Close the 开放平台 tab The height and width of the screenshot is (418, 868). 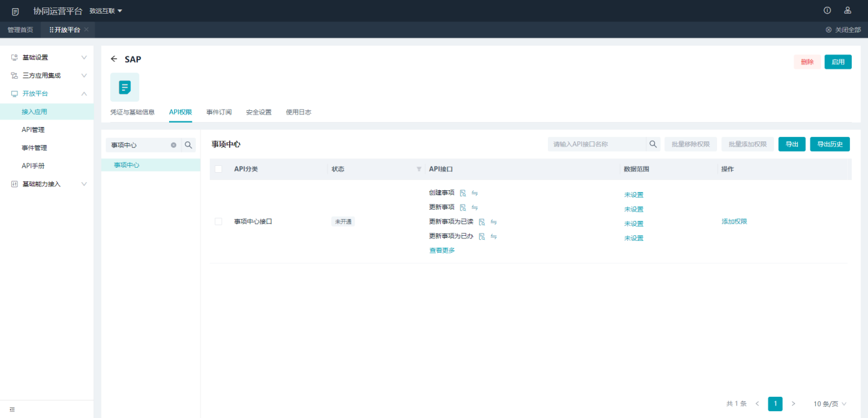[86, 30]
